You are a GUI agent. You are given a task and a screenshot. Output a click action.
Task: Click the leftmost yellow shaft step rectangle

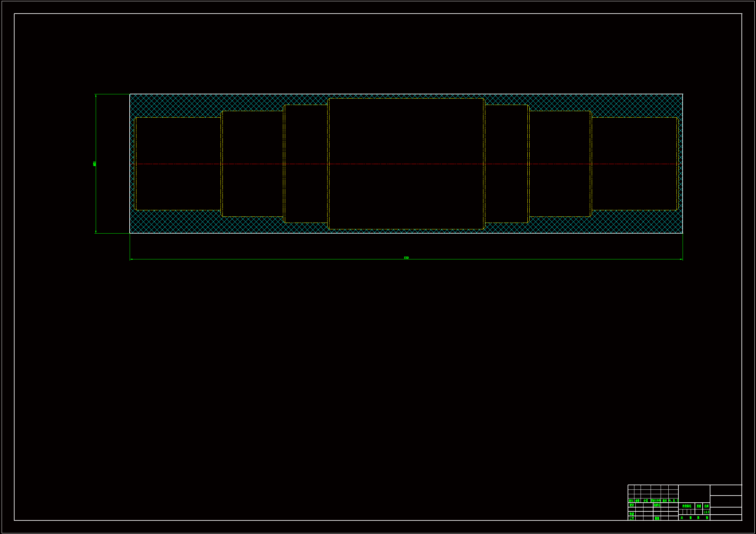tap(178, 118)
